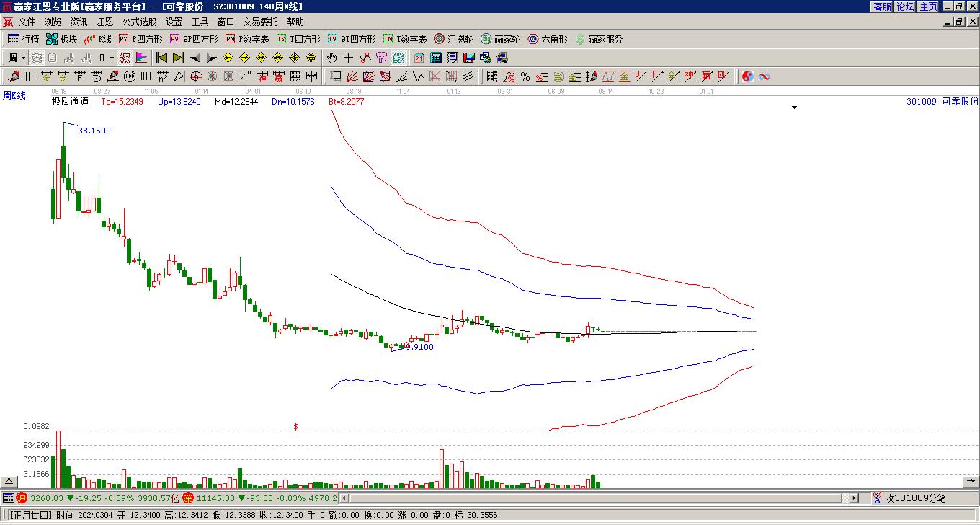
Task: Select the Gann fan lines tool
Action: coord(352,76)
